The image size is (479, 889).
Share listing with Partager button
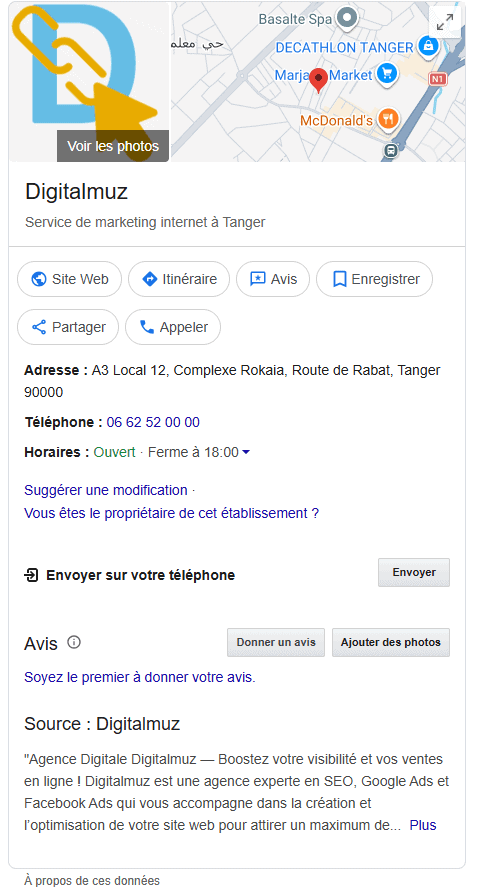pyautogui.click(x=68, y=327)
